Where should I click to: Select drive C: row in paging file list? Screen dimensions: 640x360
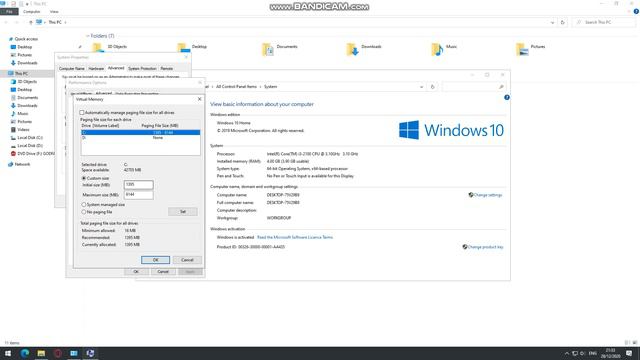(140, 133)
